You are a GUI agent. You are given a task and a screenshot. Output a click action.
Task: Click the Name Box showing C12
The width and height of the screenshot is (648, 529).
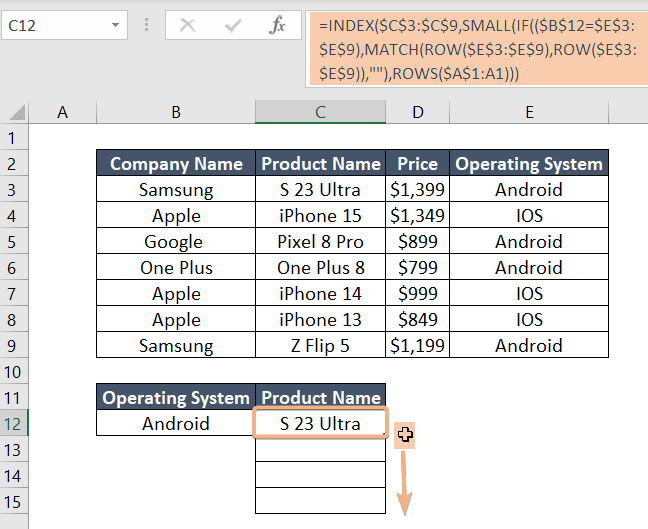64,25
